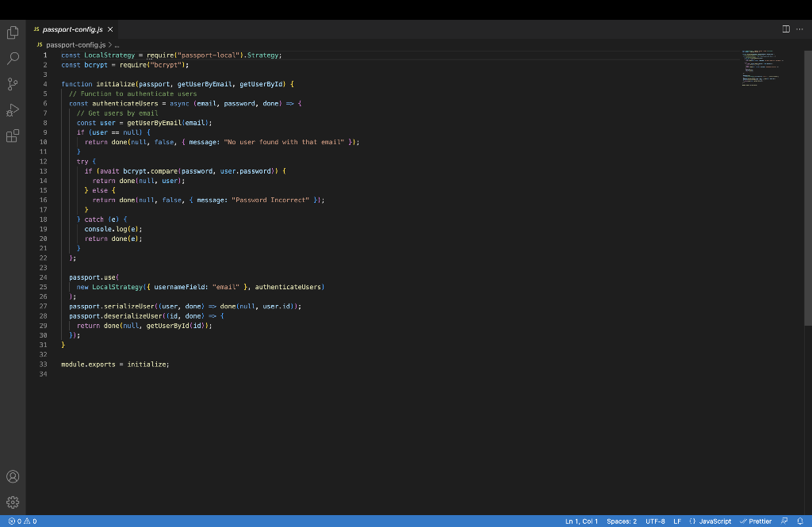Go to line via Ln 1, Col 1
This screenshot has width=812, height=527.
[581, 521]
